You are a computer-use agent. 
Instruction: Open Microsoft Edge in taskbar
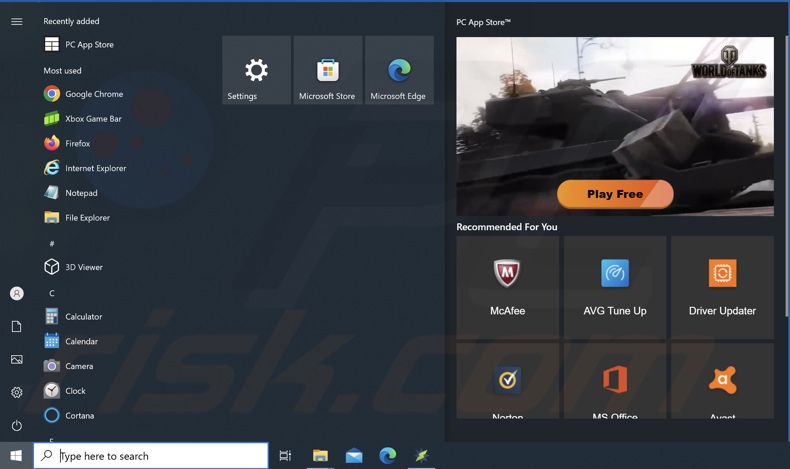pos(387,455)
